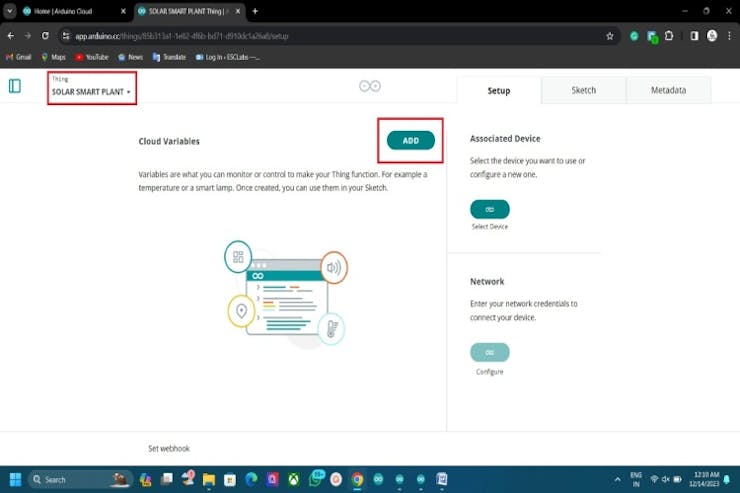Open the Chrome profile avatar
Viewport: 740px width, 493px height.
point(712,35)
